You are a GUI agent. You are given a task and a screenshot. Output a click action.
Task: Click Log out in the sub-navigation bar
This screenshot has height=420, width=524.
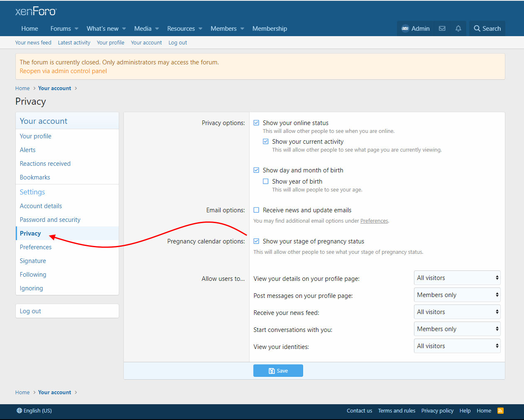coord(178,43)
